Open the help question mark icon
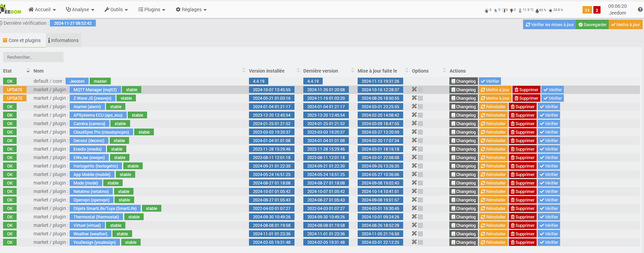The image size is (644, 253). pyautogui.click(x=640, y=9)
